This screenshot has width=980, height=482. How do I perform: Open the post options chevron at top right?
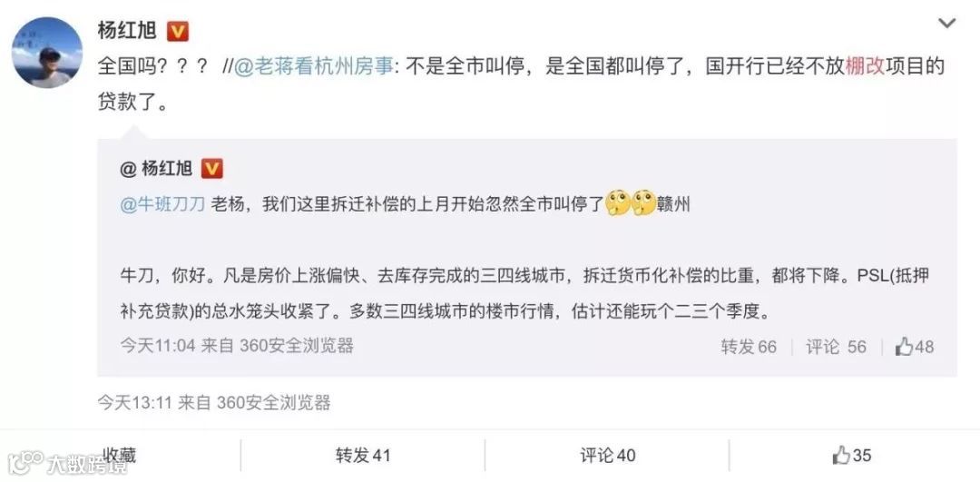[x=946, y=24]
